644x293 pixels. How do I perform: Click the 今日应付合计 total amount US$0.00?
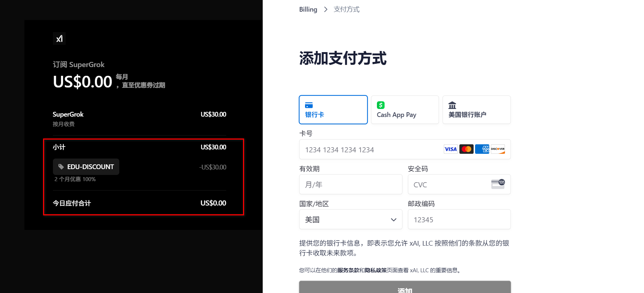click(x=213, y=203)
